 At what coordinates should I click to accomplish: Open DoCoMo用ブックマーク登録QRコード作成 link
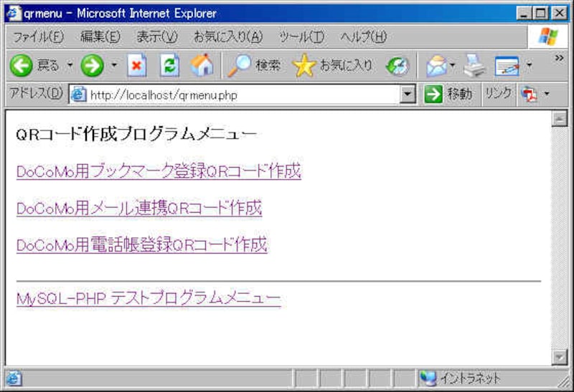click(x=159, y=171)
